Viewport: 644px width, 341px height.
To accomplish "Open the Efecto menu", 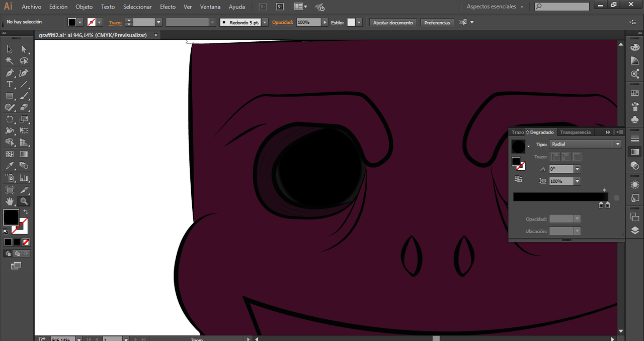I will pos(168,7).
